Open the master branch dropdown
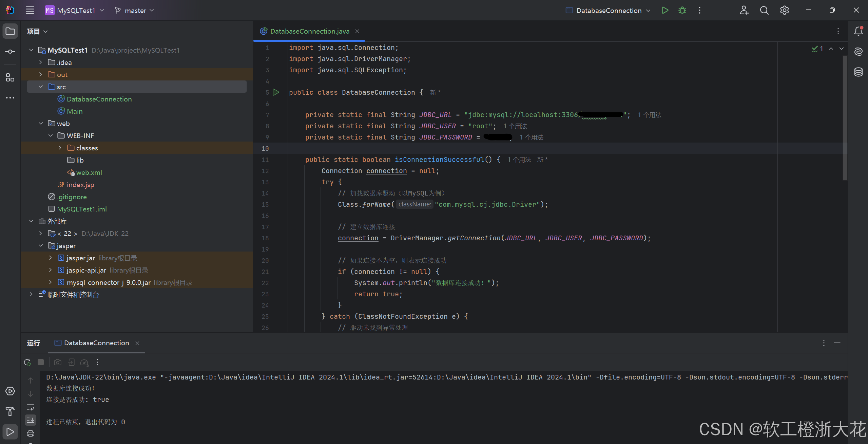 click(x=135, y=11)
